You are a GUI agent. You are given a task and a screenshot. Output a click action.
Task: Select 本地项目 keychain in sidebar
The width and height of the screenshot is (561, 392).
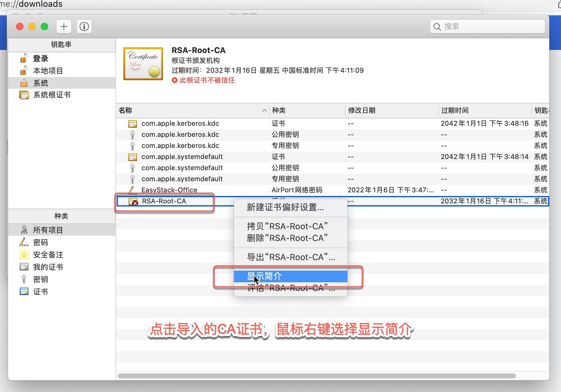48,71
